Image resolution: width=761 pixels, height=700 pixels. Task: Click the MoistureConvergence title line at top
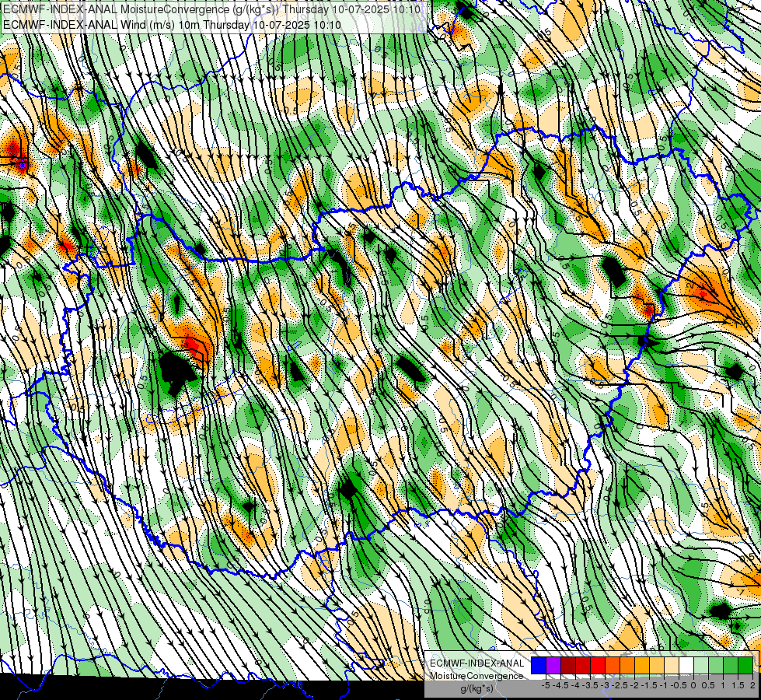(213, 9)
